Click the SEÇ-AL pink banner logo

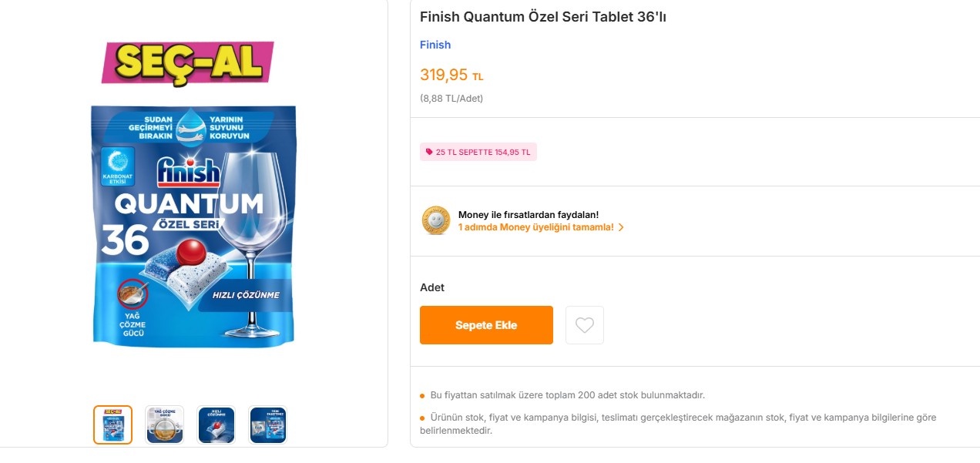[x=190, y=61]
